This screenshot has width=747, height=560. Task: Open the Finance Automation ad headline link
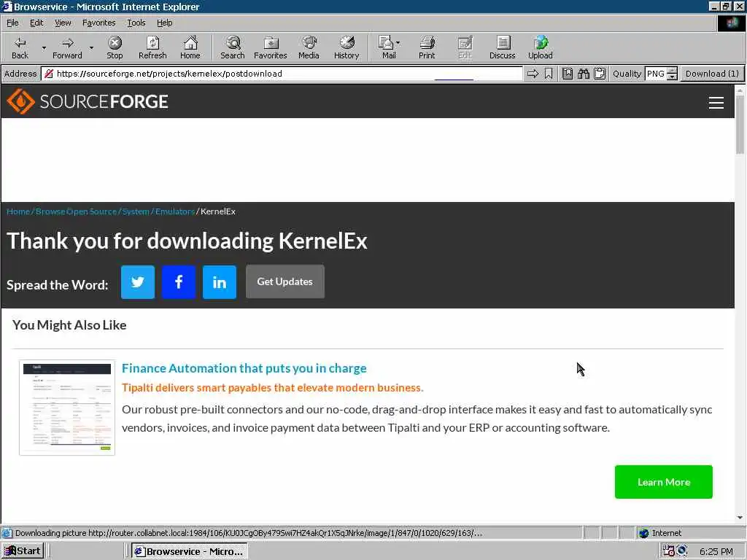pos(244,368)
